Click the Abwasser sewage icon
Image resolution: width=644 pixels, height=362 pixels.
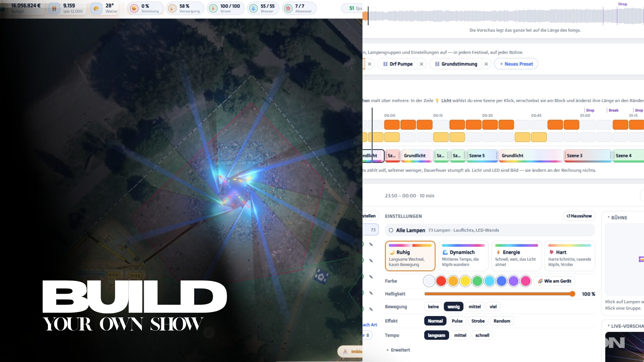pyautogui.click(x=288, y=8)
